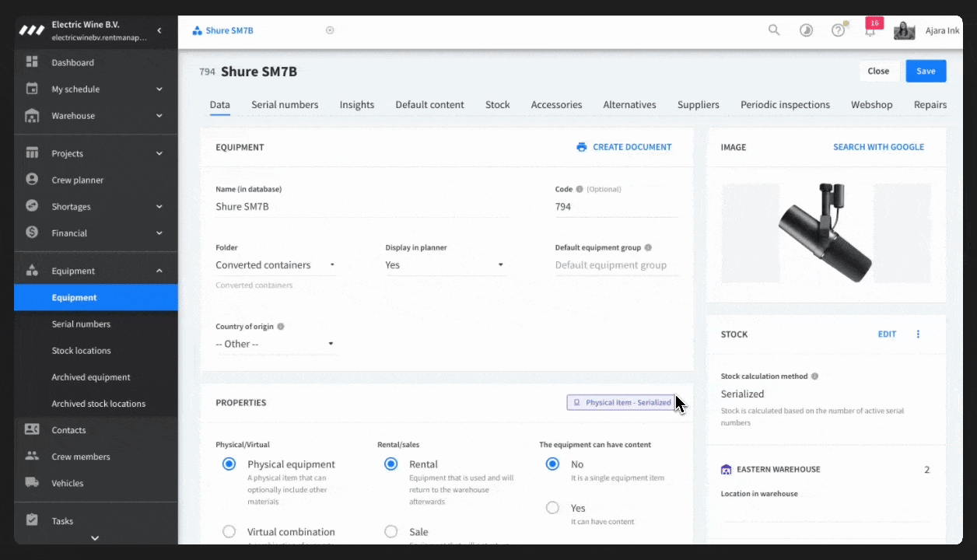The width and height of the screenshot is (977, 560).
Task: Select No for equipment can have content
Action: [x=552, y=464]
